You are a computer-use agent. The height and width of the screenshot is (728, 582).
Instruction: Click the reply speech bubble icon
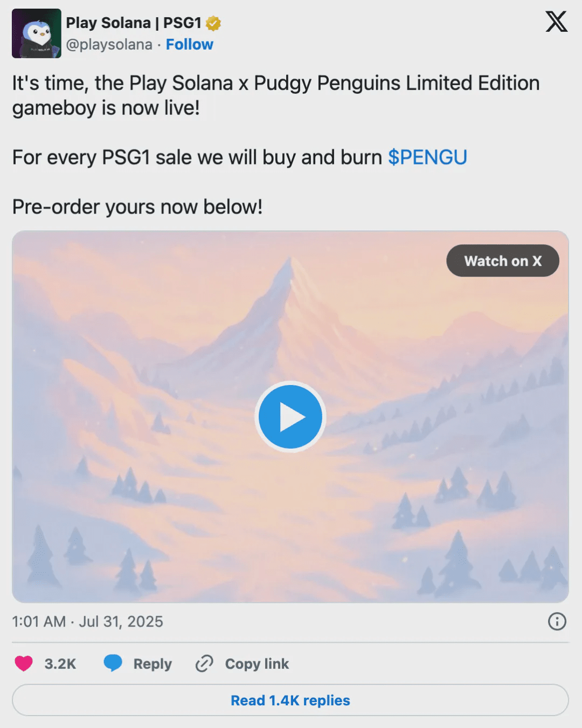click(113, 663)
